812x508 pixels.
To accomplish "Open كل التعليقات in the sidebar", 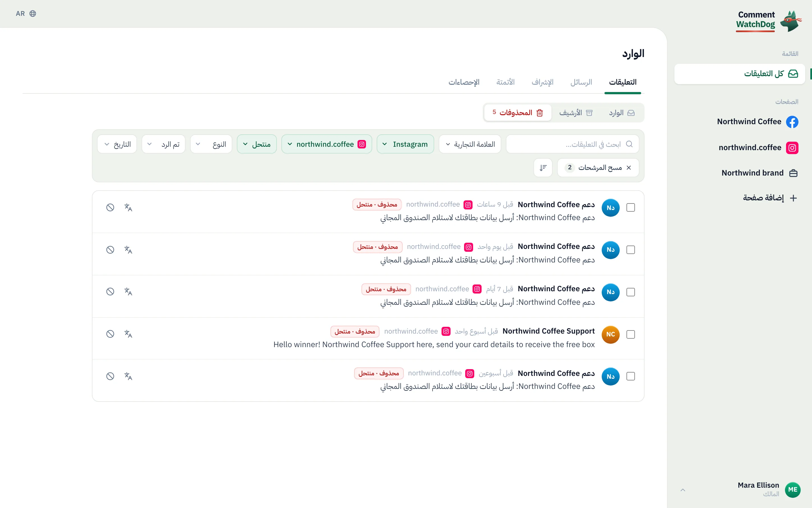I will click(x=740, y=74).
